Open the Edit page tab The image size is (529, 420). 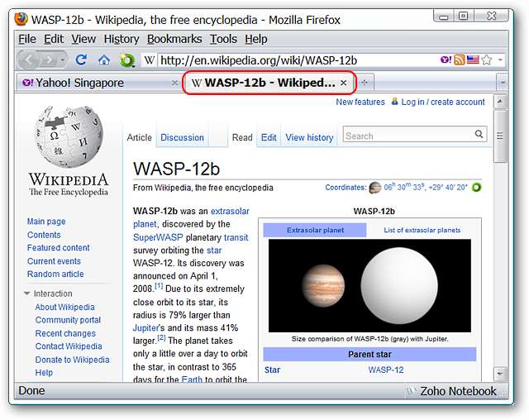[x=269, y=137]
